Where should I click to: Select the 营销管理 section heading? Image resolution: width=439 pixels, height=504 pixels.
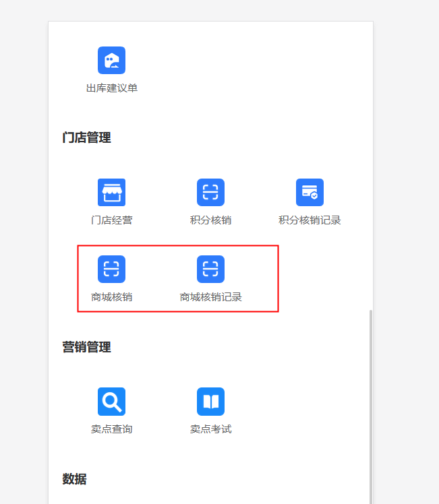[x=86, y=347]
